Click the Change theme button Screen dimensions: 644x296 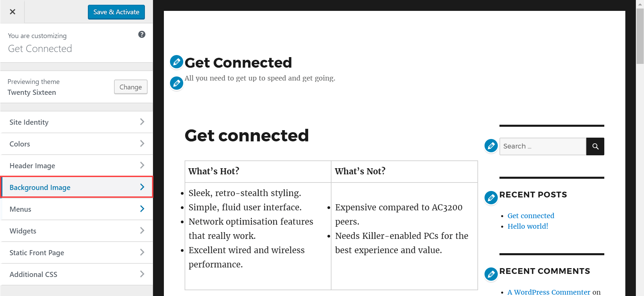pos(131,87)
